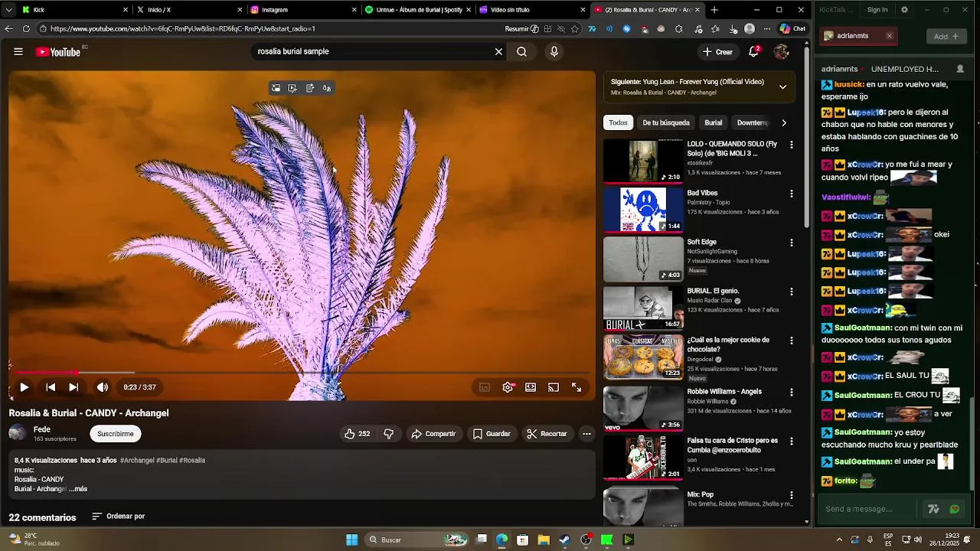Skip to next video
This screenshot has width=980, height=551.
(73, 387)
